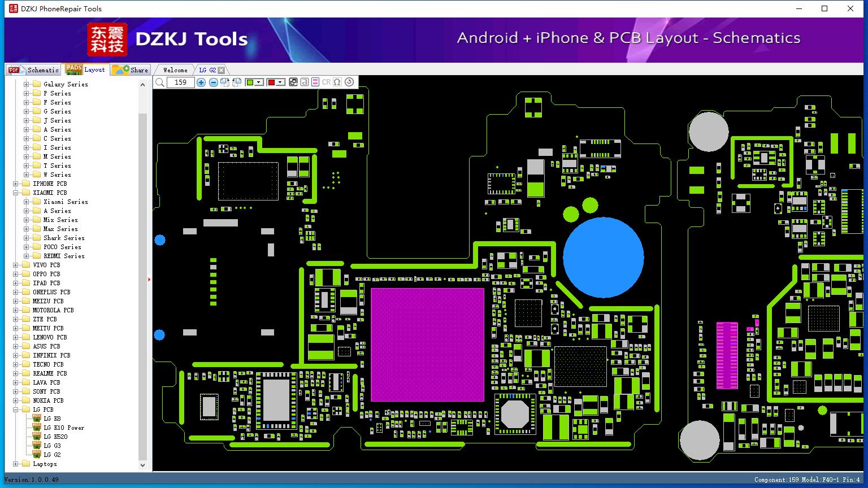This screenshot has height=488, width=868.
Task: Minimize the DZKJ PhoneRepair Tools window
Action: 799,8
